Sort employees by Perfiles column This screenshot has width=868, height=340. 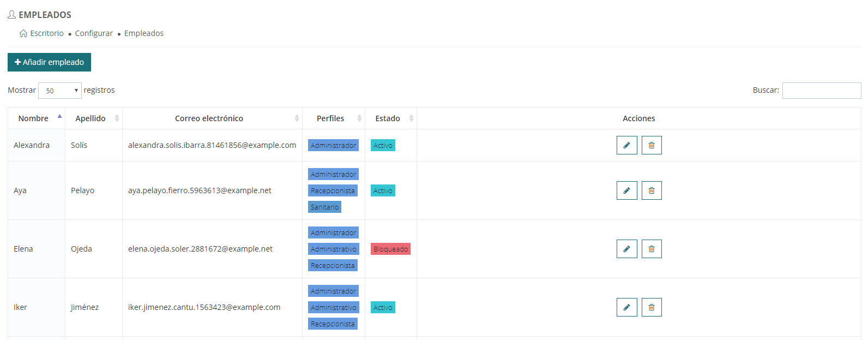click(330, 118)
